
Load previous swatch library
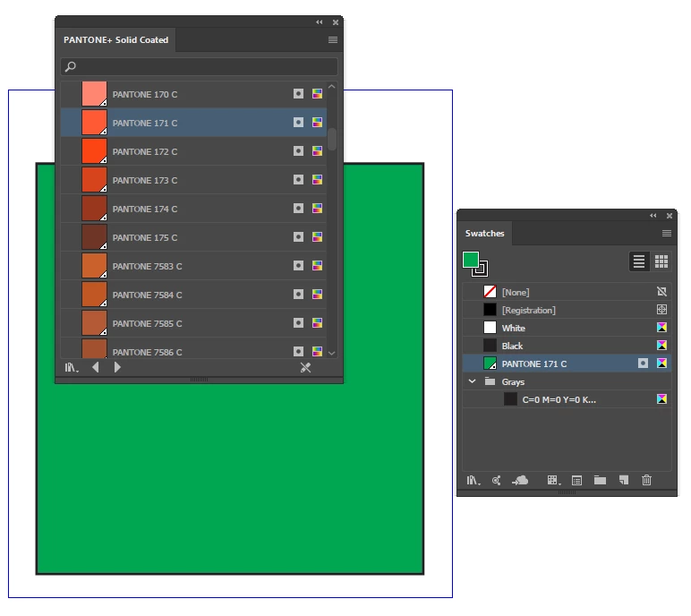point(96,367)
